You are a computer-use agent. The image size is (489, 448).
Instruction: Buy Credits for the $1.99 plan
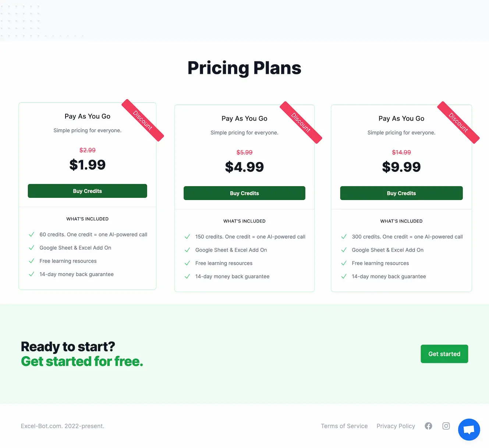pyautogui.click(x=87, y=191)
